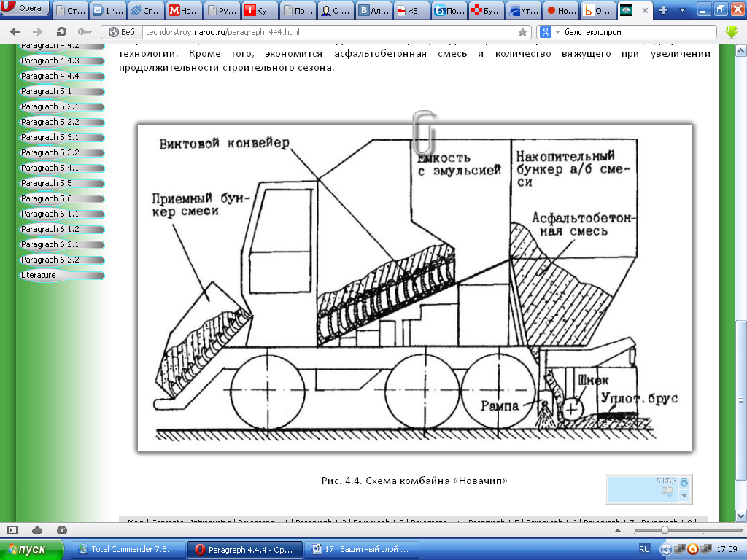
Task: Go forward with the navigation arrow
Action: tap(38, 32)
